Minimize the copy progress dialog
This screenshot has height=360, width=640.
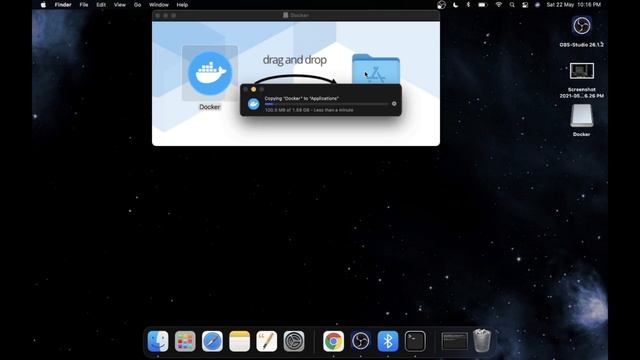[x=253, y=89]
